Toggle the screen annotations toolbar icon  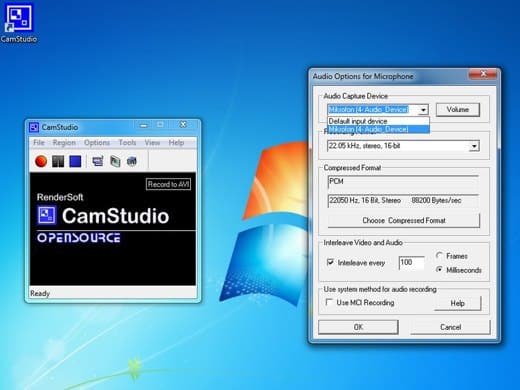[x=98, y=161]
